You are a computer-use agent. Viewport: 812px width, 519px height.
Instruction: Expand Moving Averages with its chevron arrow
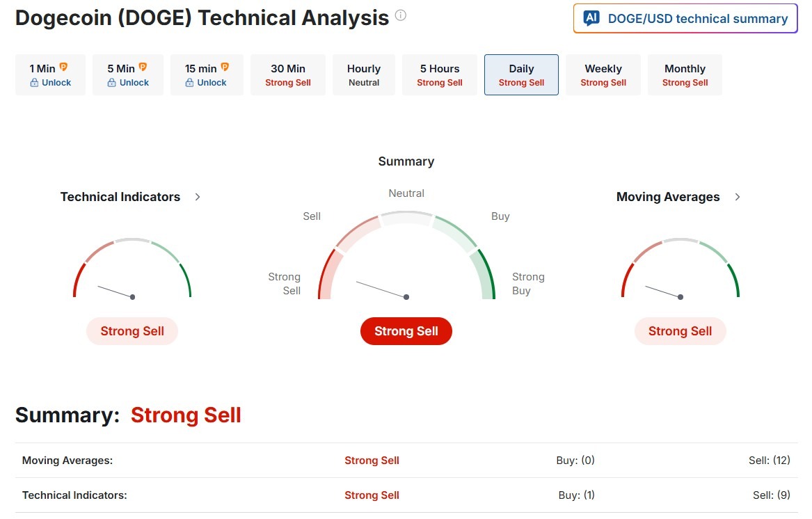click(738, 197)
